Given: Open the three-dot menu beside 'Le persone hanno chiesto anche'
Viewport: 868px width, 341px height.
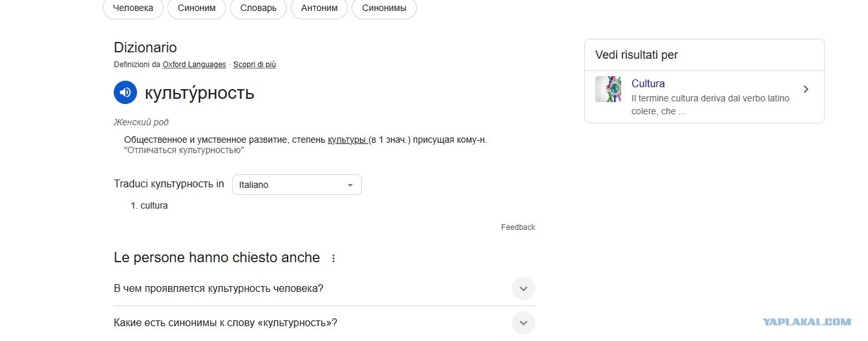Looking at the screenshot, I should click(x=333, y=258).
